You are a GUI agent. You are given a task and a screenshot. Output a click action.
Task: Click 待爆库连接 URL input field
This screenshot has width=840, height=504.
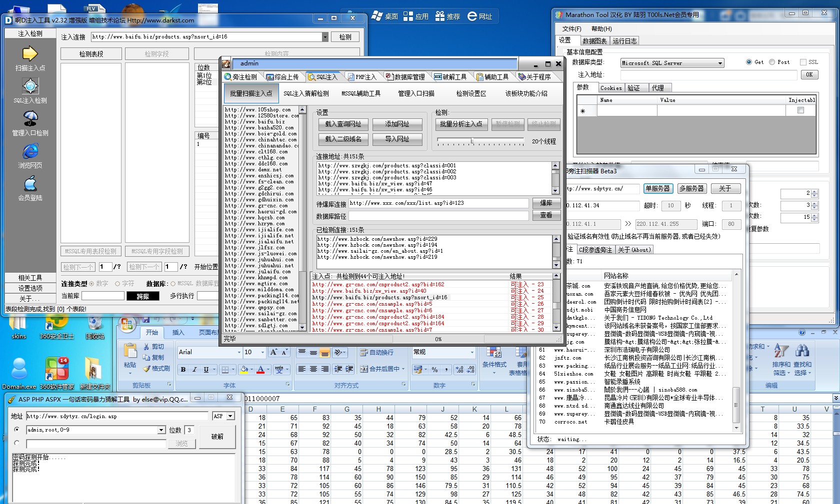[438, 203]
